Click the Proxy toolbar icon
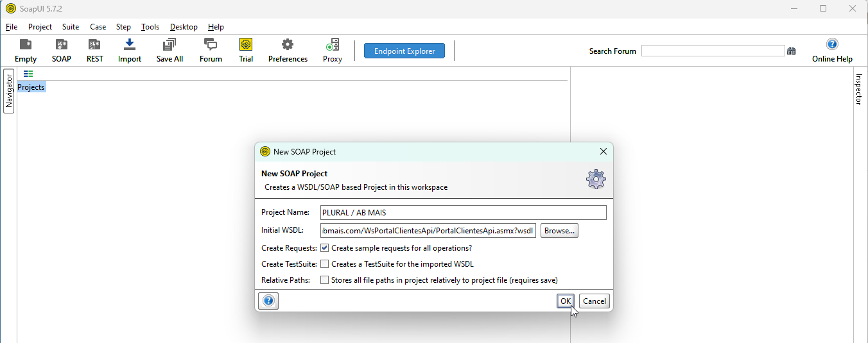Screen dimensions: 868x343 click(x=333, y=44)
